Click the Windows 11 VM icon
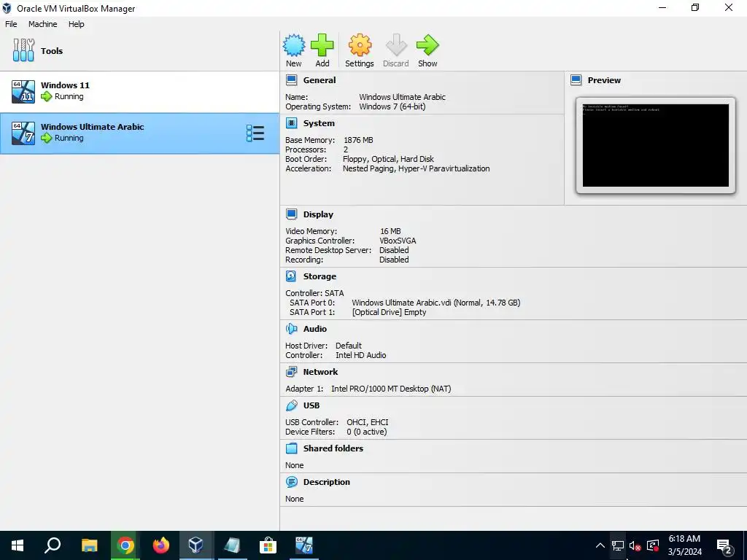747x560 pixels. tap(23, 91)
